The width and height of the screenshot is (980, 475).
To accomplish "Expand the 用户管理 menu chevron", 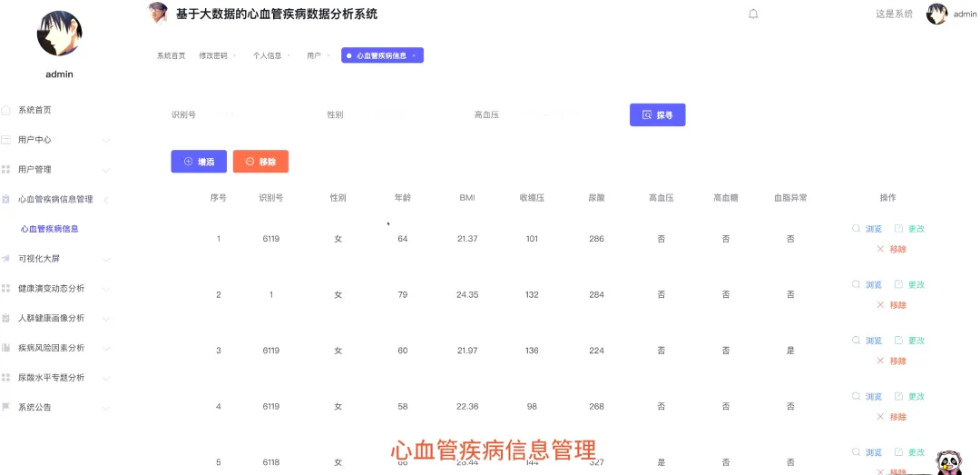I will coord(105,170).
